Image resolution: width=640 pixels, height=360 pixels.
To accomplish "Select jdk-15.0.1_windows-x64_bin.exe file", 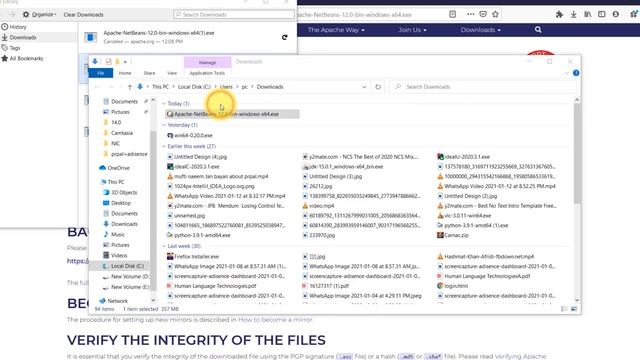I will [x=342, y=167].
